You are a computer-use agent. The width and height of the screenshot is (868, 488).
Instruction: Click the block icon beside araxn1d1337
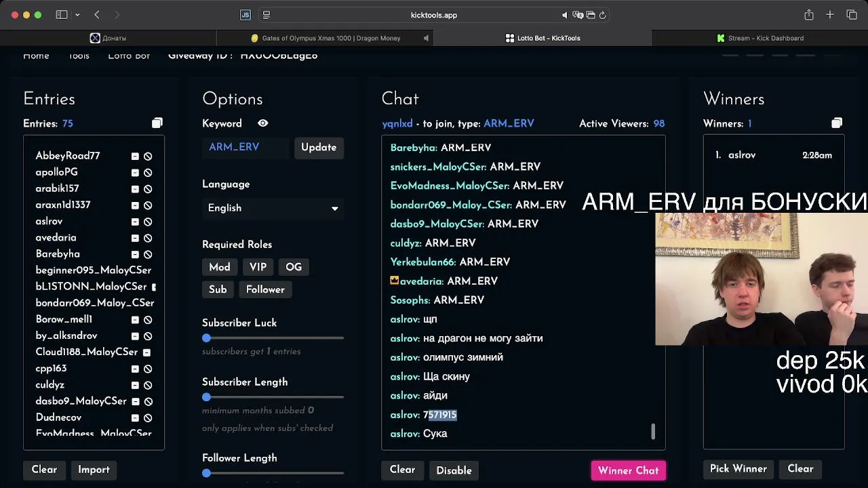click(148, 205)
